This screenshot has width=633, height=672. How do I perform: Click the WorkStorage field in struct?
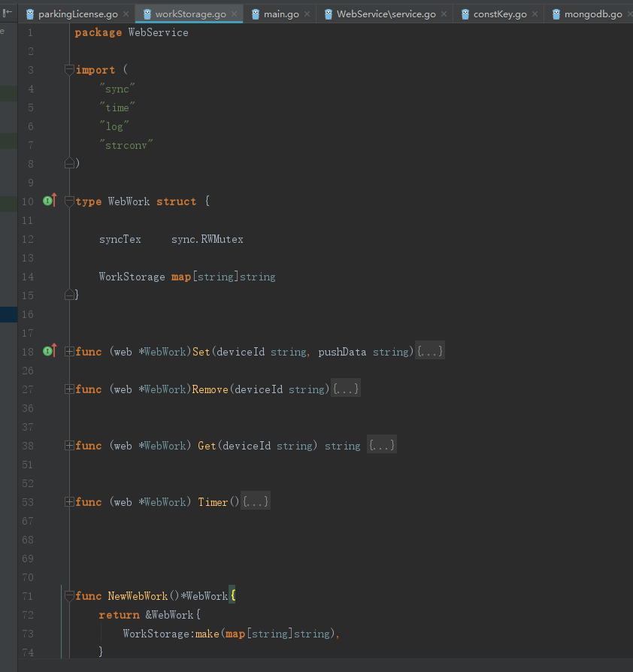132,277
